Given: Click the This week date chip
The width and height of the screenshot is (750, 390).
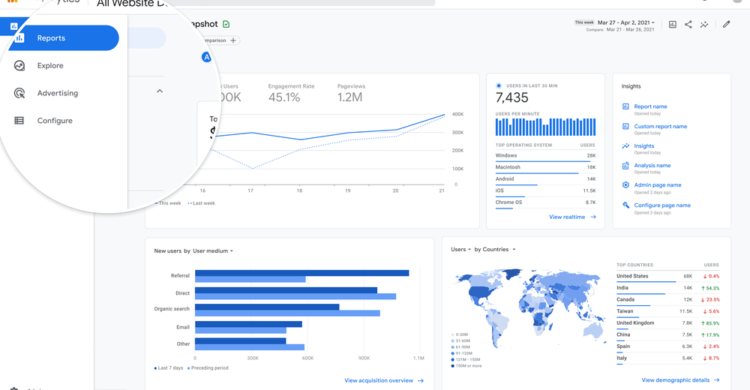Looking at the screenshot, I should point(584,22).
